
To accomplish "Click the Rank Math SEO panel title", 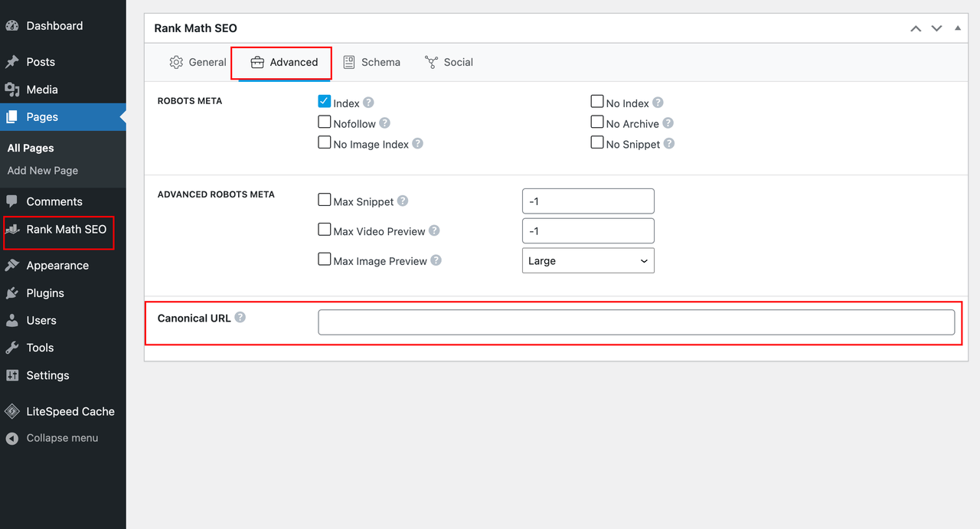I will click(x=196, y=28).
